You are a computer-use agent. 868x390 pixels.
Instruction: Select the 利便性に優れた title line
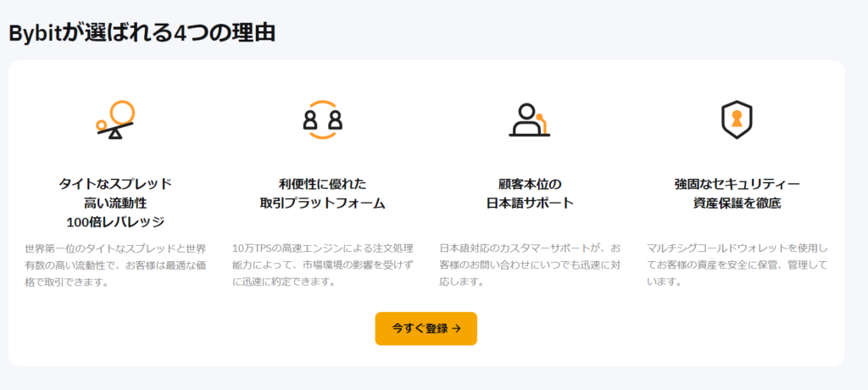coord(323,183)
